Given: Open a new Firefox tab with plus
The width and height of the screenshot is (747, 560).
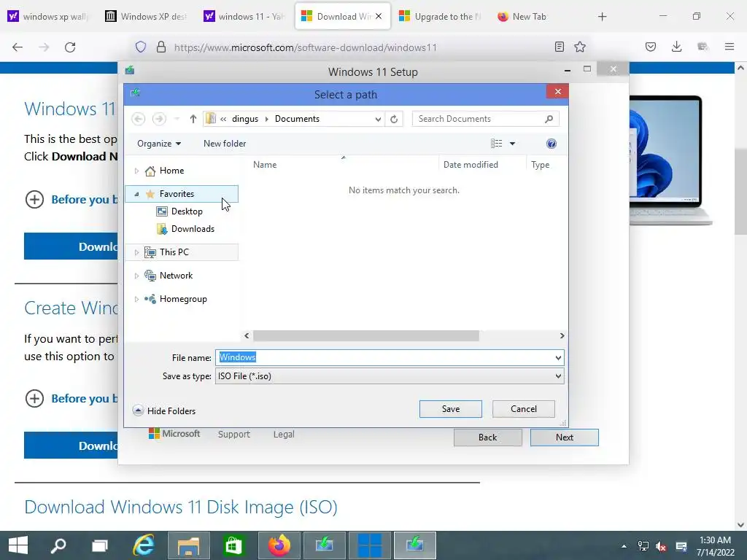Looking at the screenshot, I should click(602, 17).
